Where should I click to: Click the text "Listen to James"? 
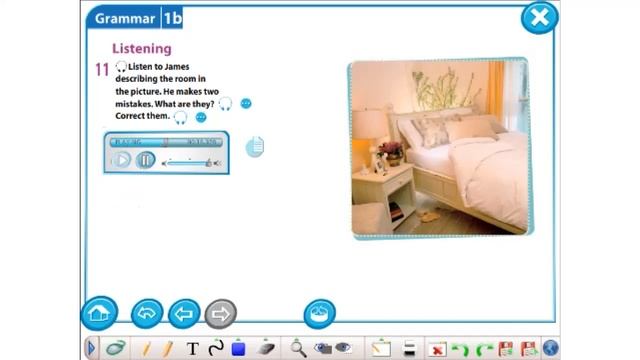[159, 67]
